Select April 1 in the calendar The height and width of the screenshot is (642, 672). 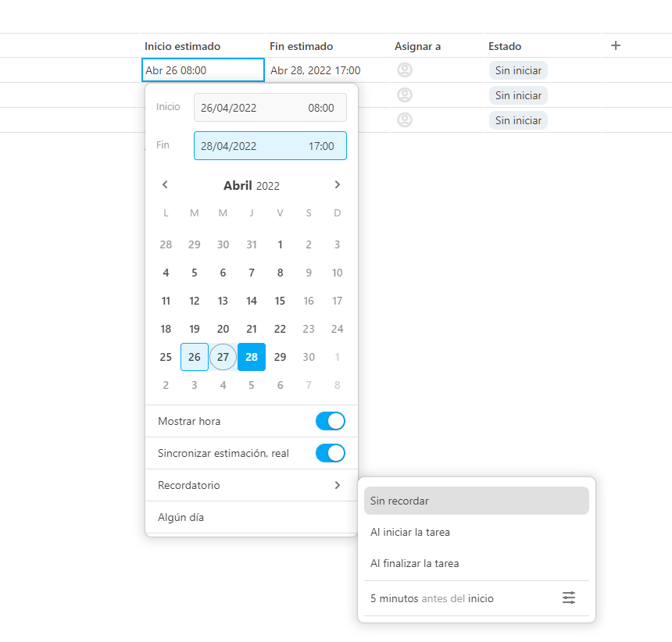click(280, 244)
